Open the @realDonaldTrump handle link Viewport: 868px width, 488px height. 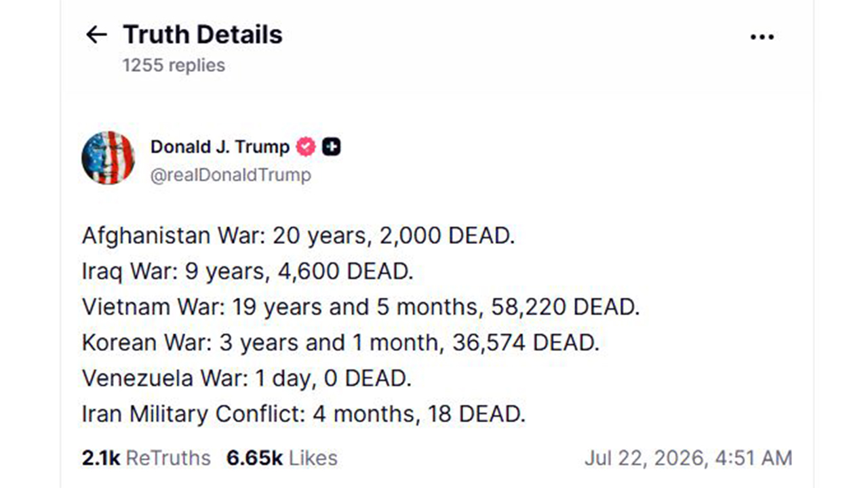pos(231,175)
